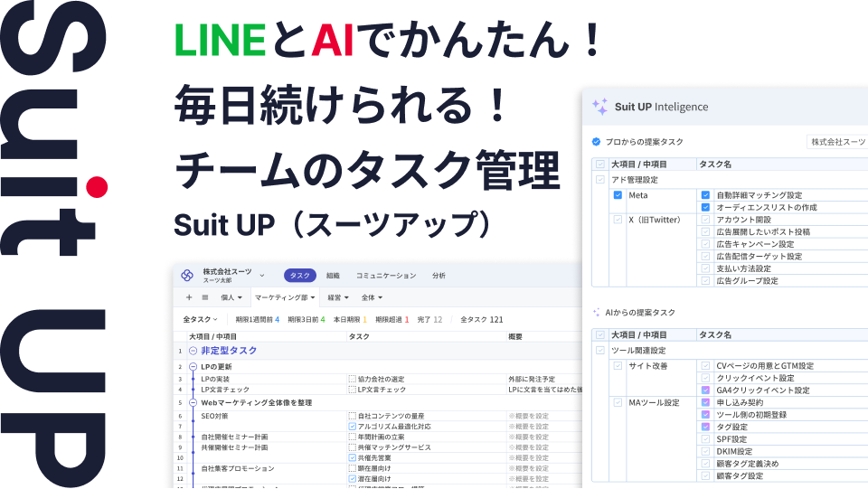Open the list menu icon beside plus
868x489 pixels.
click(205, 297)
